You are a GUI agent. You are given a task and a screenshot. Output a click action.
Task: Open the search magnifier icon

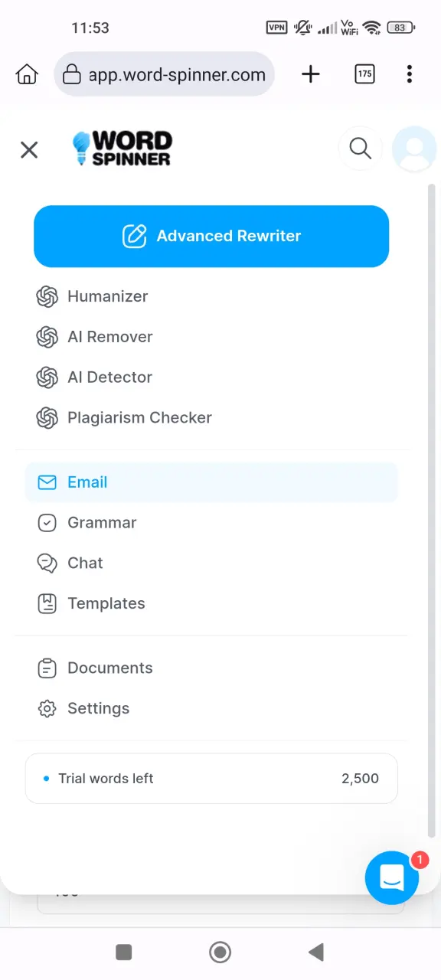pyautogui.click(x=360, y=148)
